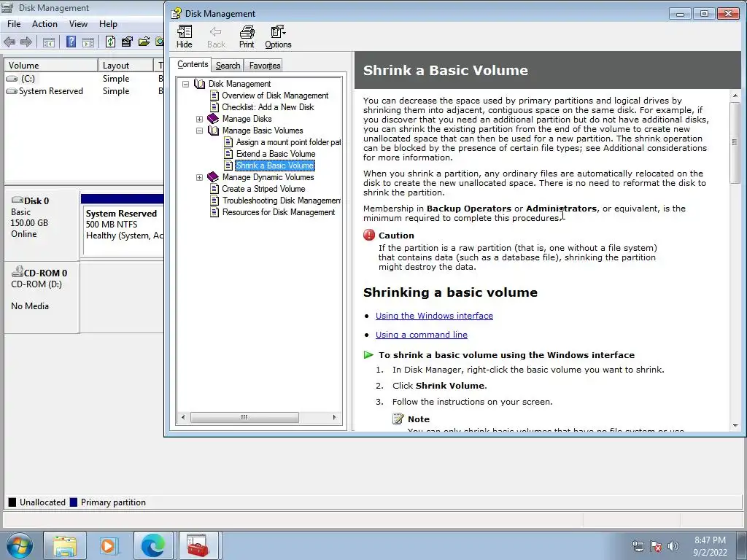
Task: Collapse the Disk Management root tree node
Action: [186, 84]
